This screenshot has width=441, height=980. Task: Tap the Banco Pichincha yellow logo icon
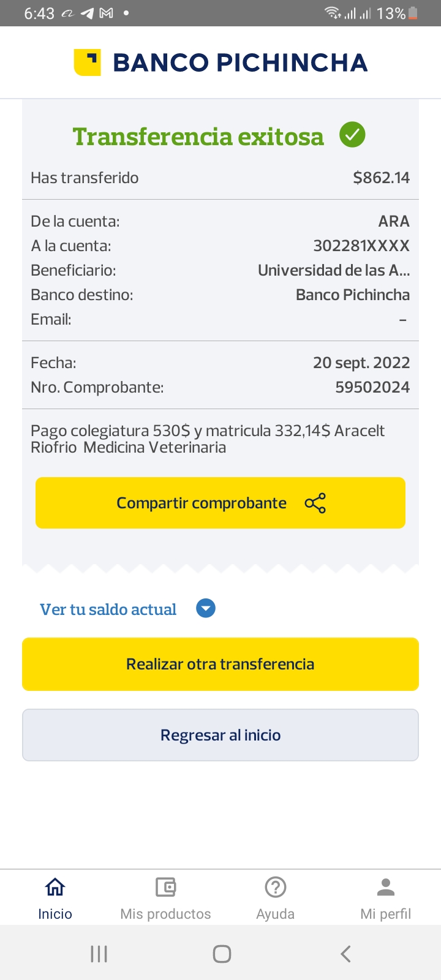(x=88, y=62)
